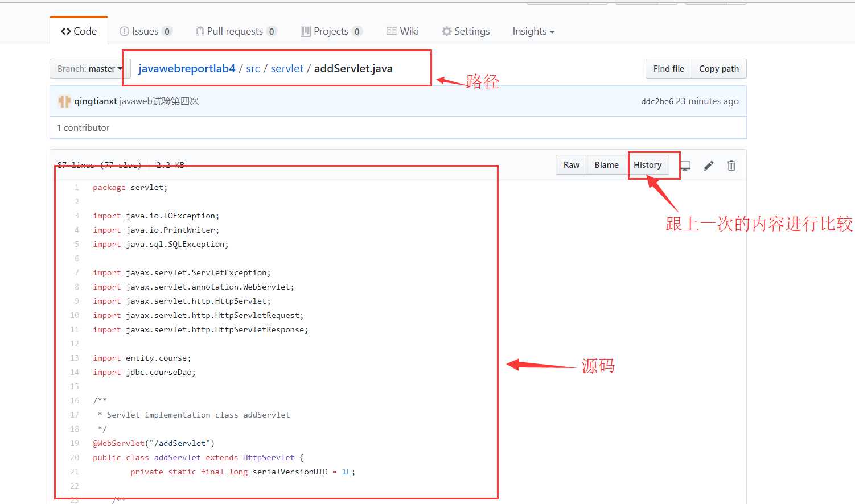Click line 'public class addServlet extends HttpServlet'
Image resolution: width=855 pixels, height=504 pixels.
pos(198,457)
